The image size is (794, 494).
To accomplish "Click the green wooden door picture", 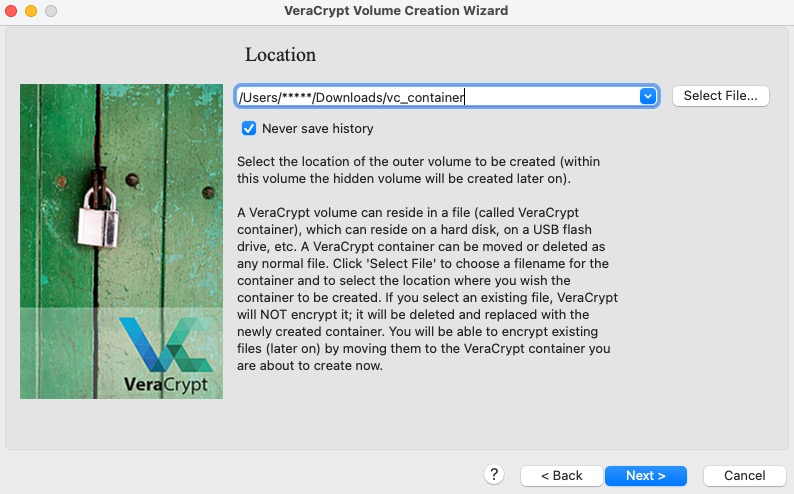I will (x=122, y=241).
